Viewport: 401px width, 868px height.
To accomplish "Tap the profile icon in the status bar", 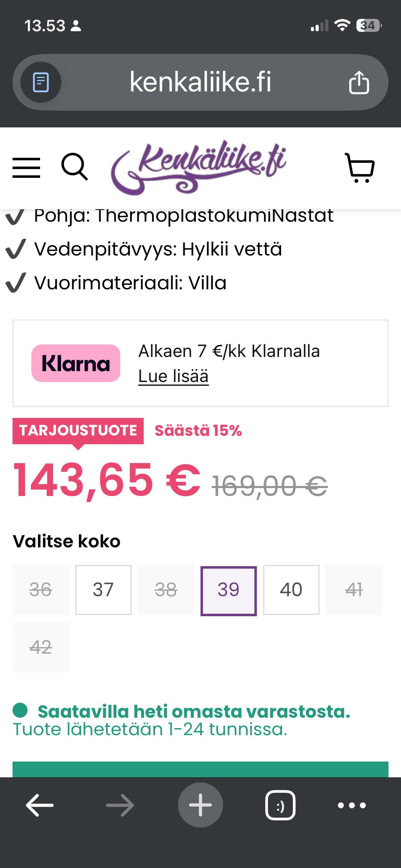I will (75, 26).
